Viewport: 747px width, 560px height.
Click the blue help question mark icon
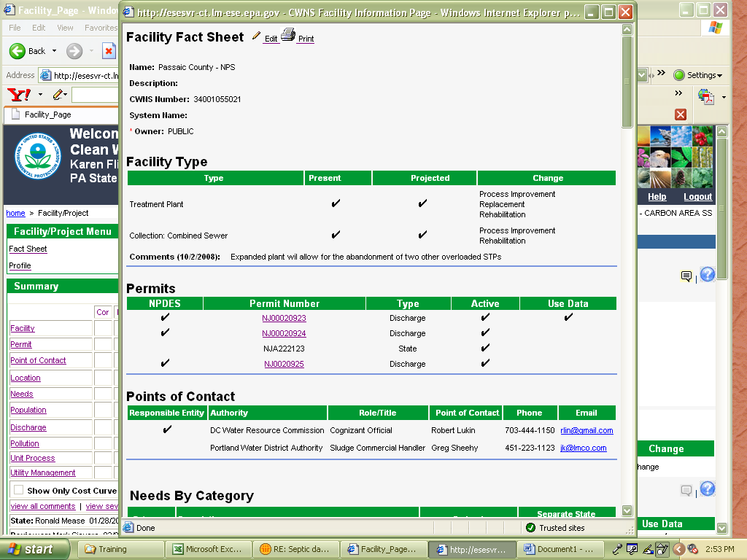tap(707, 275)
